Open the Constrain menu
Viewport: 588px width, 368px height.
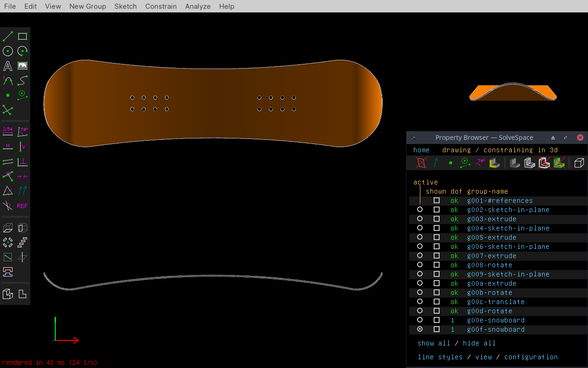pyautogui.click(x=161, y=6)
